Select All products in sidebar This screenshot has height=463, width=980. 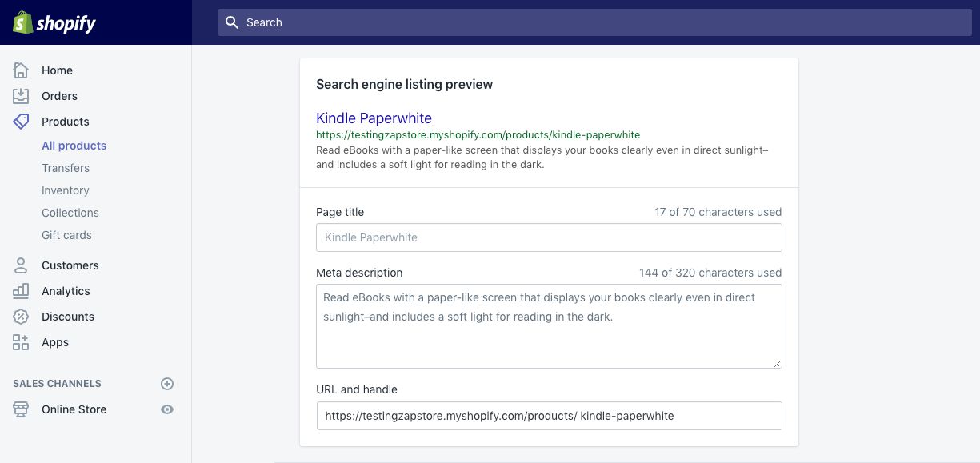pyautogui.click(x=74, y=146)
